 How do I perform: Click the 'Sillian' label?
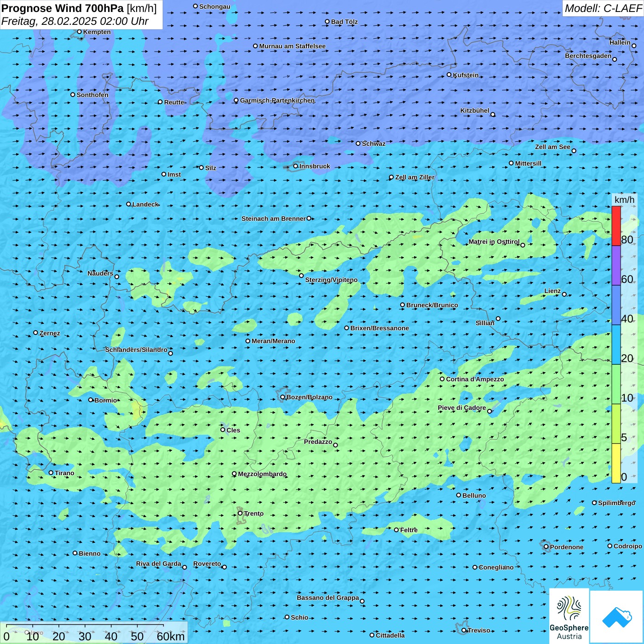[x=485, y=323]
